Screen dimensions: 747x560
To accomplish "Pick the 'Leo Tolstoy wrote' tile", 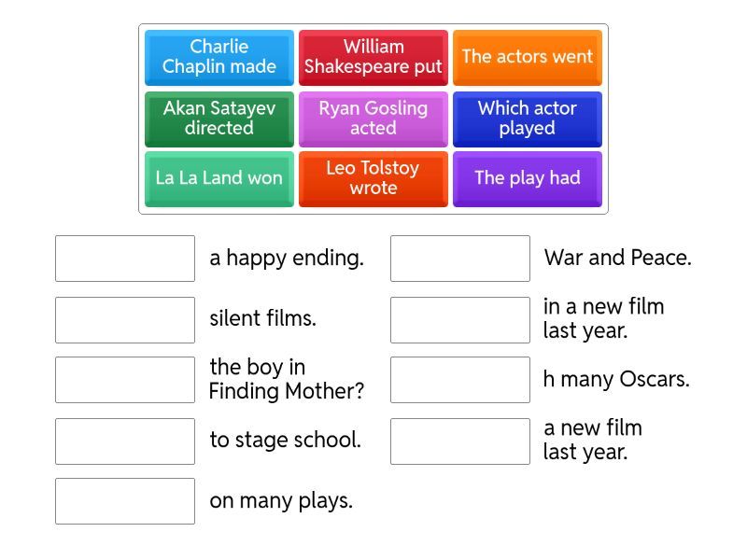I will pos(373,178).
